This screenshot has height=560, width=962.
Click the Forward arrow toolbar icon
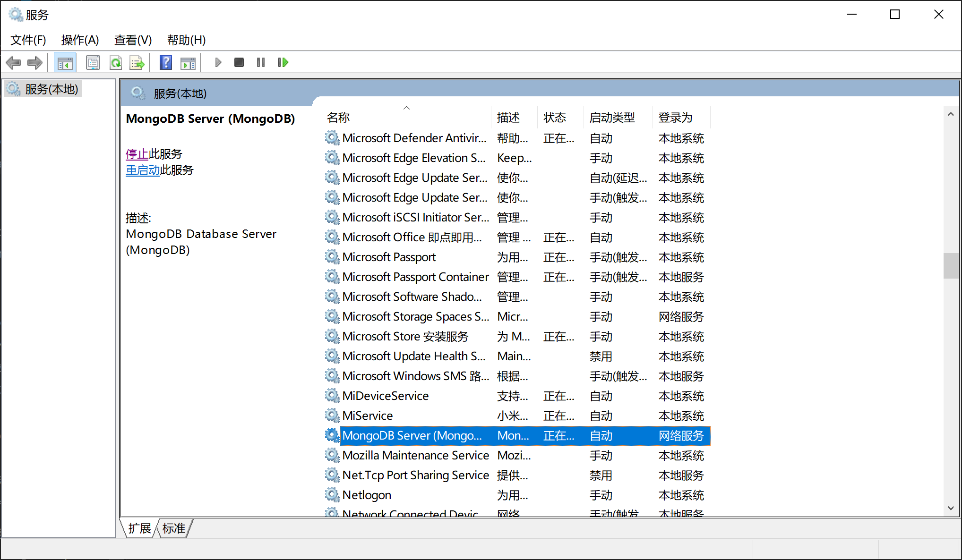coord(34,62)
